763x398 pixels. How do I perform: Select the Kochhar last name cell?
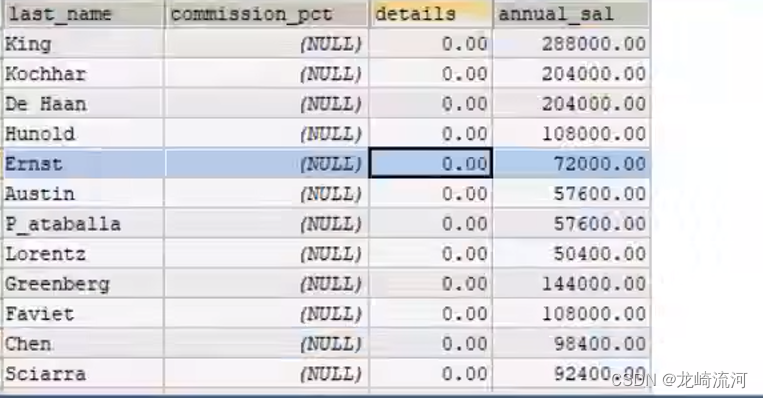point(83,74)
